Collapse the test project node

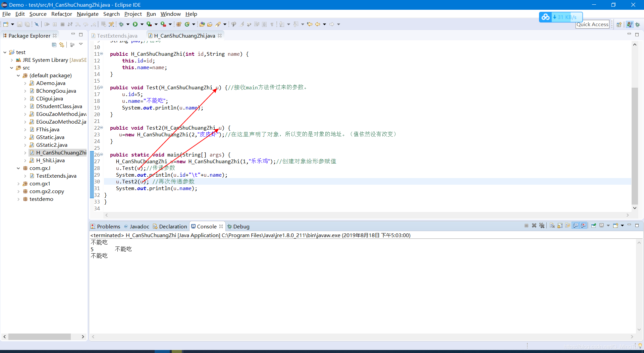tap(5, 52)
